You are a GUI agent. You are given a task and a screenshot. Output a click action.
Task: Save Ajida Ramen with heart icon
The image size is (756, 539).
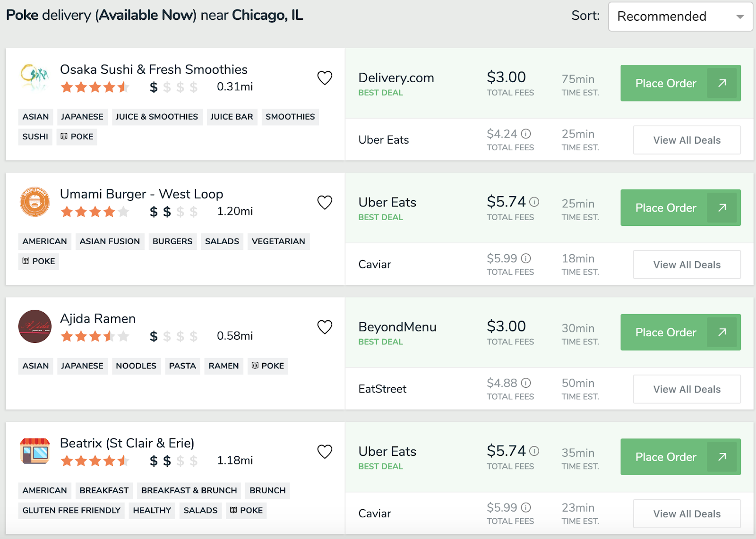(x=325, y=327)
